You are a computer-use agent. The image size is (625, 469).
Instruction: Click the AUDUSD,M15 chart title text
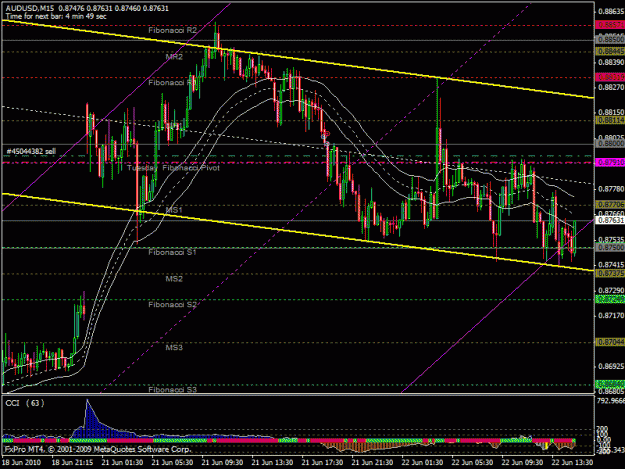pos(30,8)
